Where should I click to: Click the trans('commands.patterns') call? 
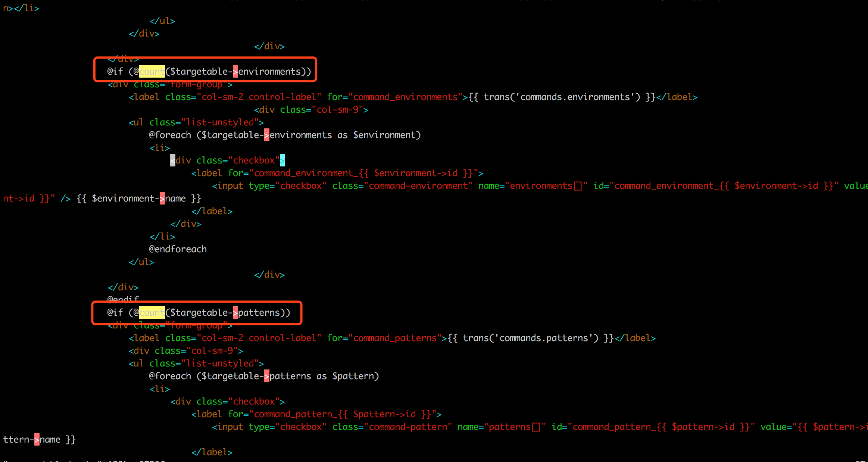click(531, 338)
